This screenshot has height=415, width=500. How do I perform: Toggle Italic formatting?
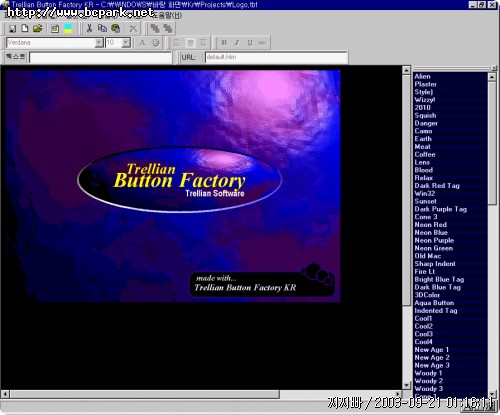pos(237,43)
